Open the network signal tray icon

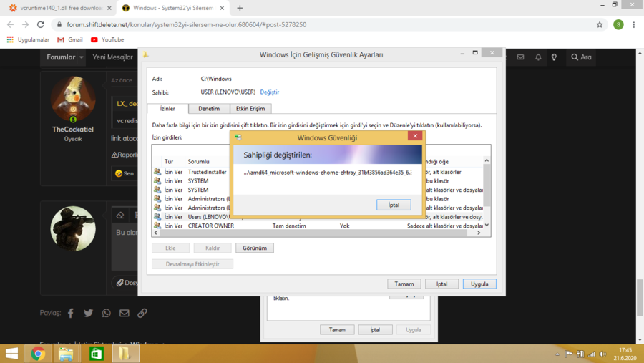pos(592,354)
